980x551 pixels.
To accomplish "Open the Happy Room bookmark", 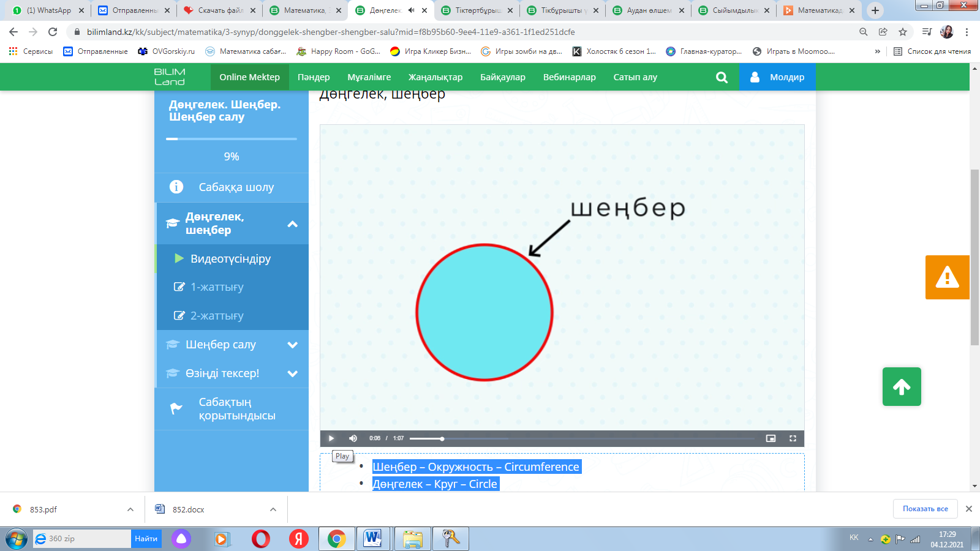I will (338, 51).
